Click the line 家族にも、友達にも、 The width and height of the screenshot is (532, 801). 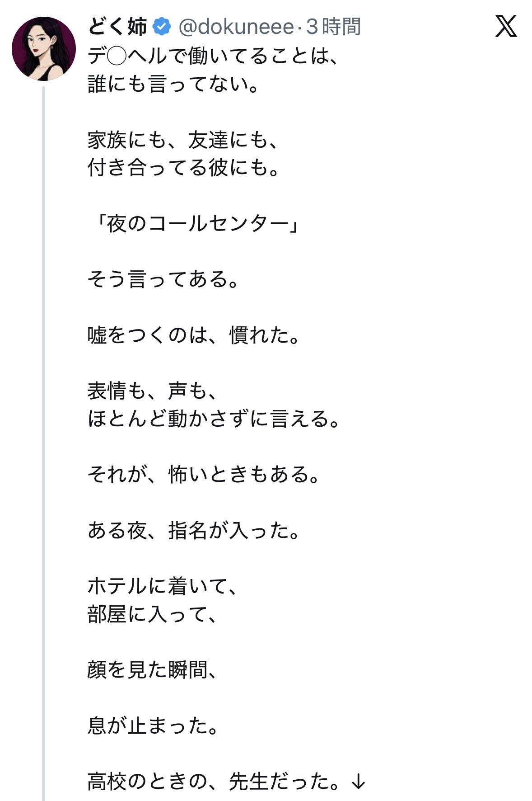pyautogui.click(x=183, y=140)
